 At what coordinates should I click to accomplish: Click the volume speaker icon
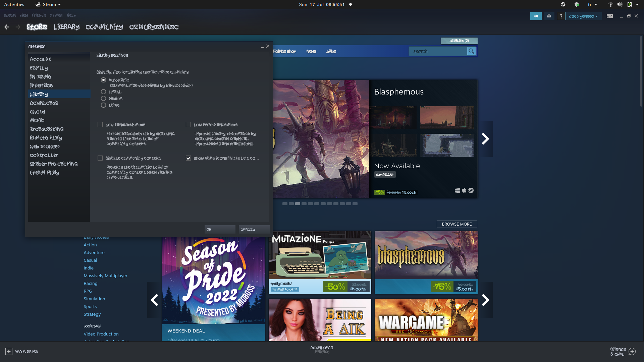(x=620, y=4)
